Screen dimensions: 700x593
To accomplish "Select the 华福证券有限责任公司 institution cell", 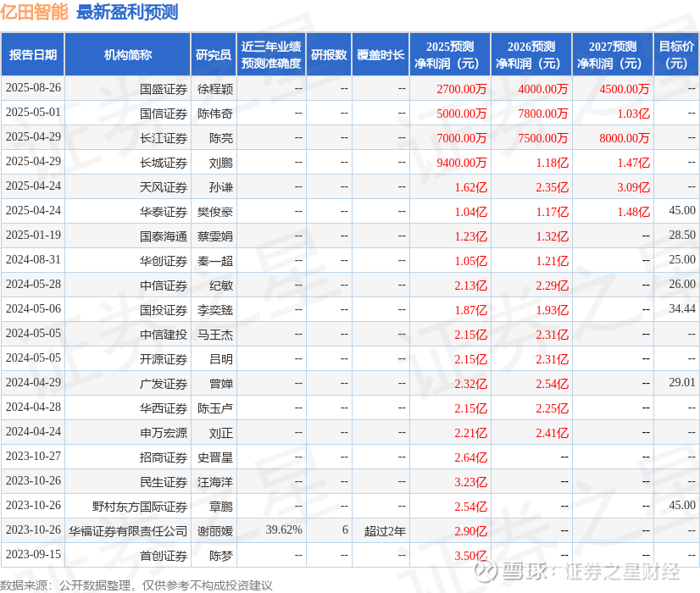I will (128, 531).
